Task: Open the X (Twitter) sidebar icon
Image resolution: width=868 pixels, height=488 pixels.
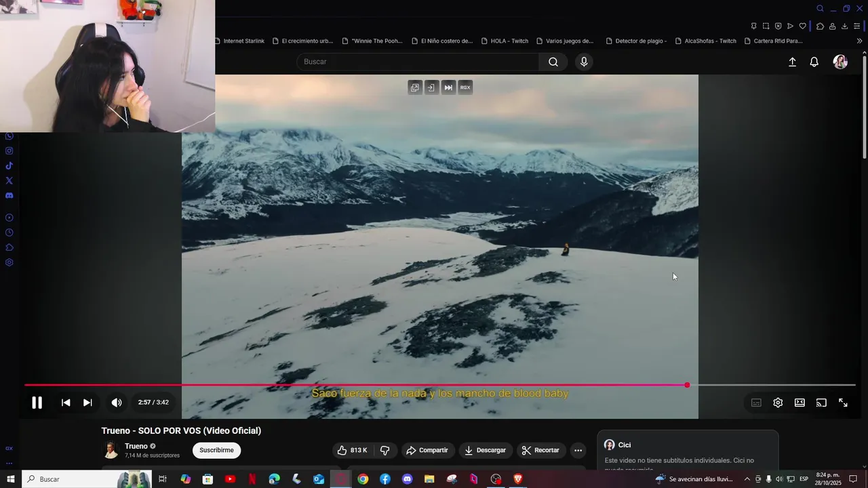Action: (x=9, y=181)
